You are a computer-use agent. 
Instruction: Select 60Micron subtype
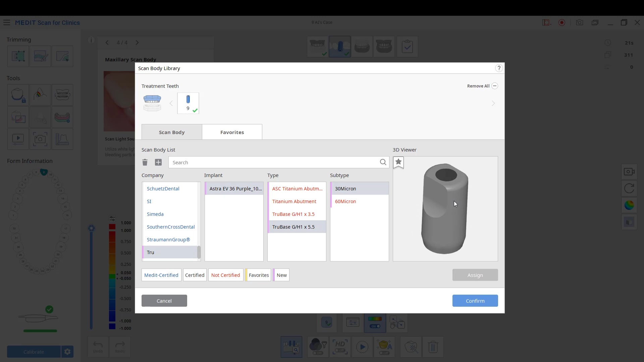pyautogui.click(x=360, y=201)
